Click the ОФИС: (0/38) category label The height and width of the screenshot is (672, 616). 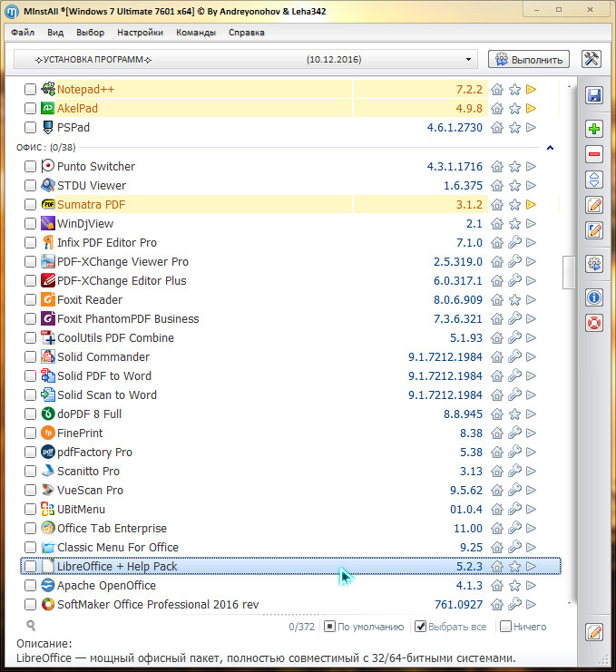[46, 148]
